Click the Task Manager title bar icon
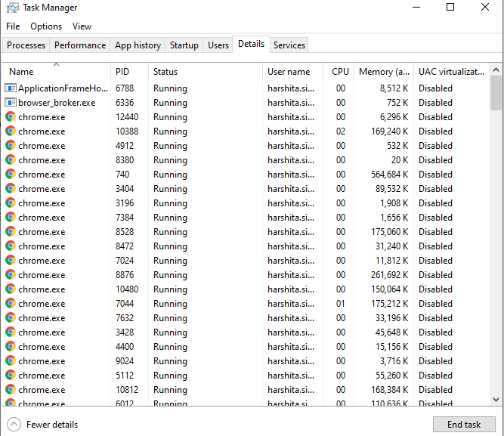 click(12, 8)
